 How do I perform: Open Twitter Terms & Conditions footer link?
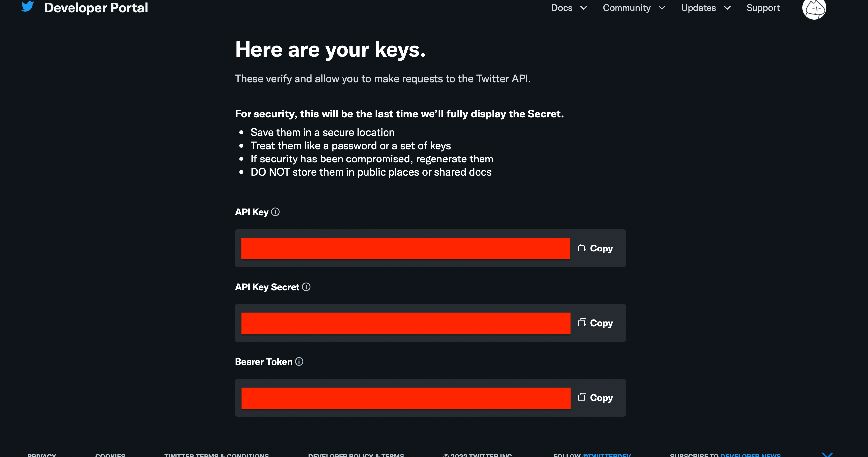pos(217,455)
